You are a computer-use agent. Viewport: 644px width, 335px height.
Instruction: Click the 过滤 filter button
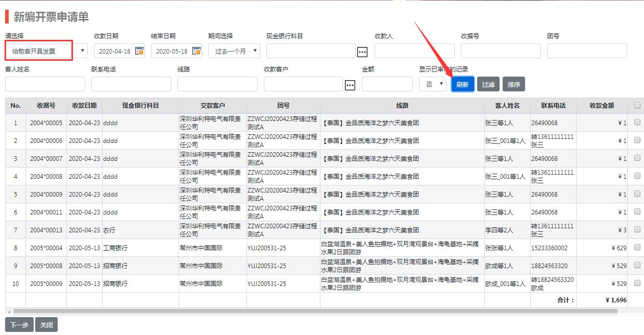coord(488,84)
